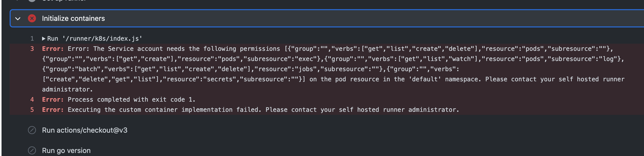Click the Error label on line 5
The height and width of the screenshot is (156, 644).
tap(53, 110)
